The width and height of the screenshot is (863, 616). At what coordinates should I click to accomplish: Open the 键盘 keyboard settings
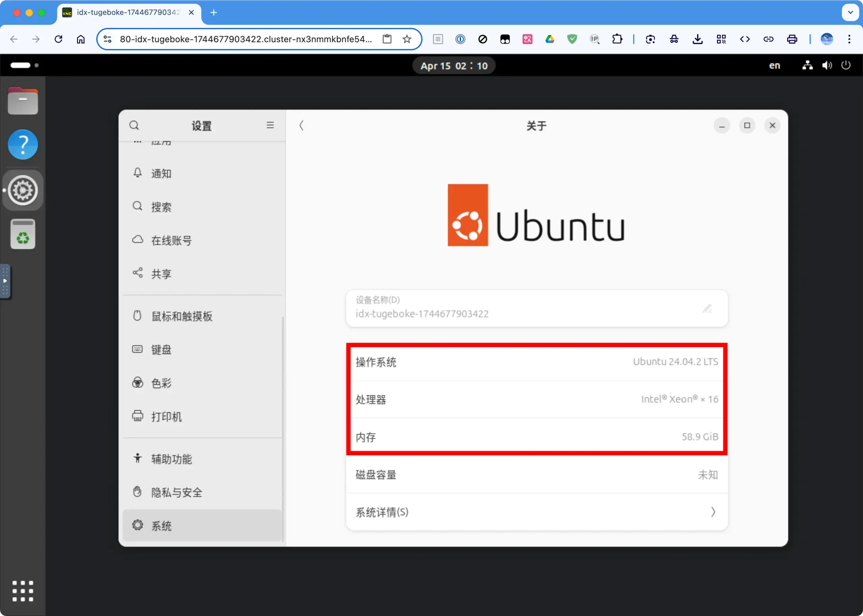tap(202, 350)
